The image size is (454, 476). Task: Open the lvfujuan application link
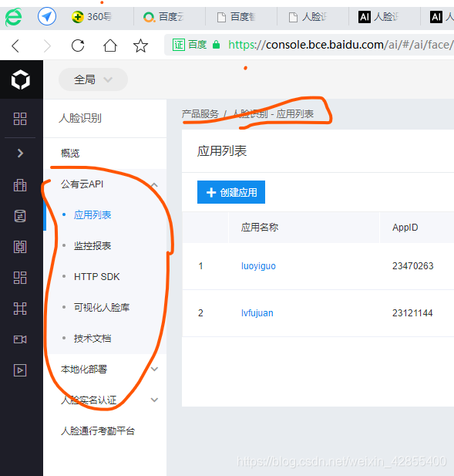pyautogui.click(x=257, y=313)
